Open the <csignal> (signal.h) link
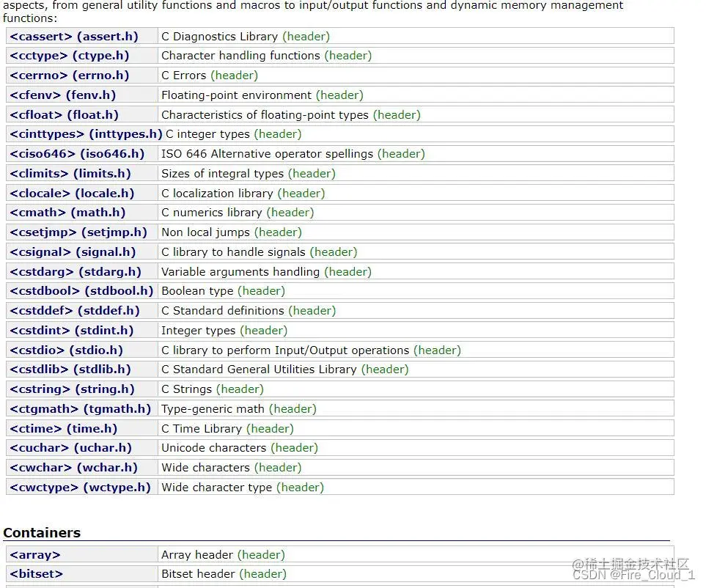This screenshot has height=588, width=706. click(73, 251)
